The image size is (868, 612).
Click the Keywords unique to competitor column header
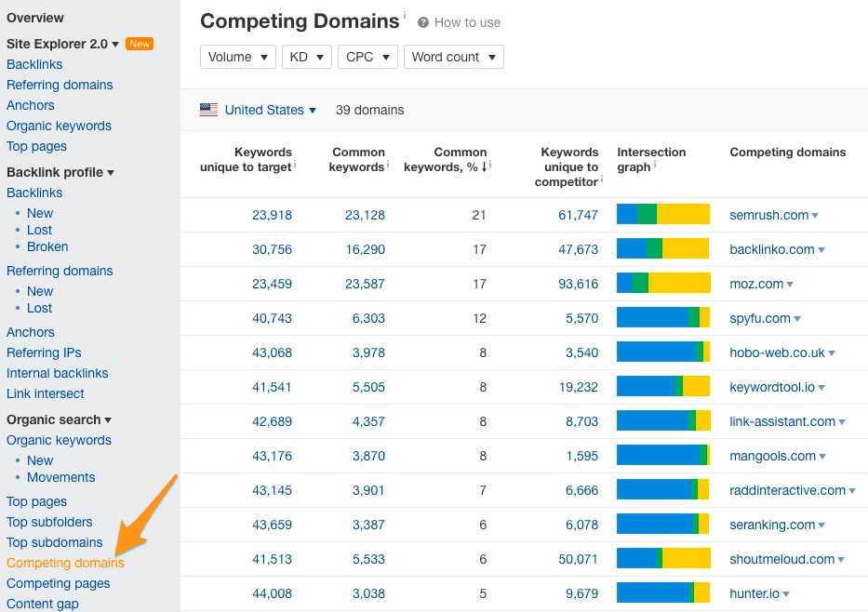(x=567, y=166)
